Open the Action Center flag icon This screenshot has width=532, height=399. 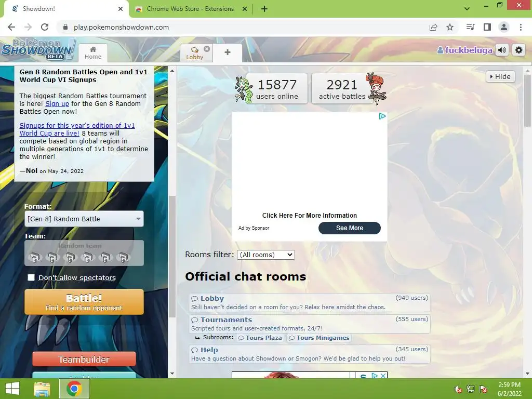pyautogui.click(x=483, y=389)
